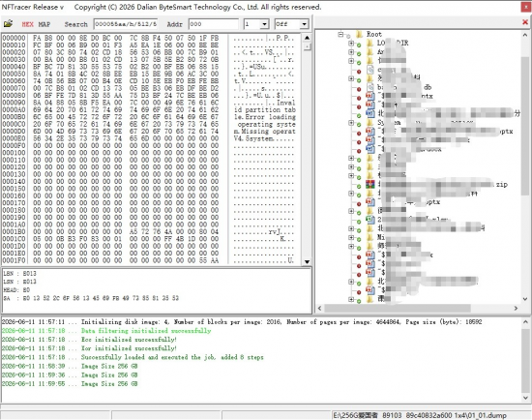
Task: Click dump file path in status bar
Action: [420, 415]
